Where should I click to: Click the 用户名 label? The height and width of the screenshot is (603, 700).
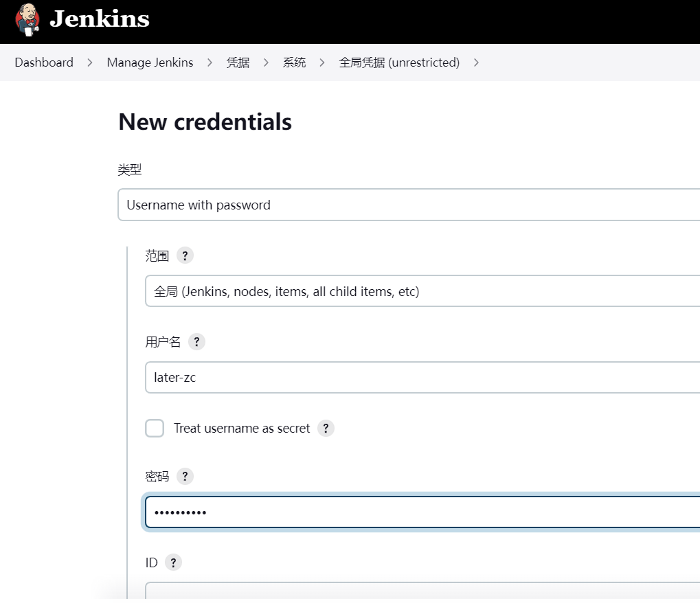163,342
